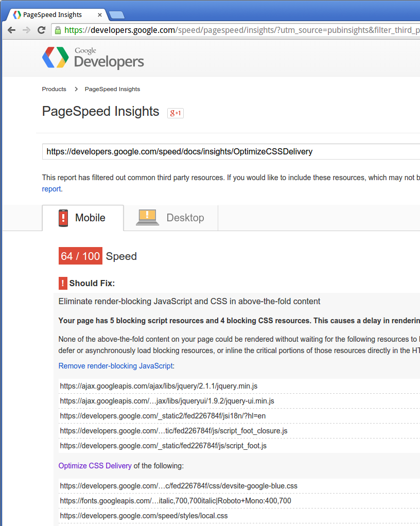Click the 64 / 100 score badge
The width and height of the screenshot is (420, 526).
pyautogui.click(x=80, y=256)
